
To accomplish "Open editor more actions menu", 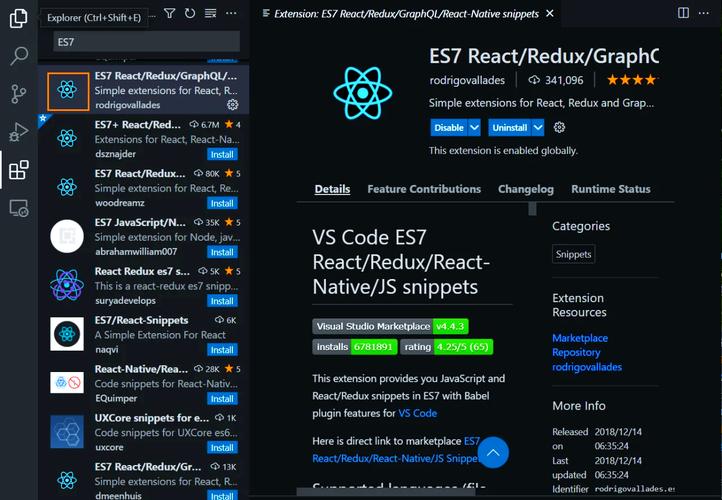I will pos(704,13).
